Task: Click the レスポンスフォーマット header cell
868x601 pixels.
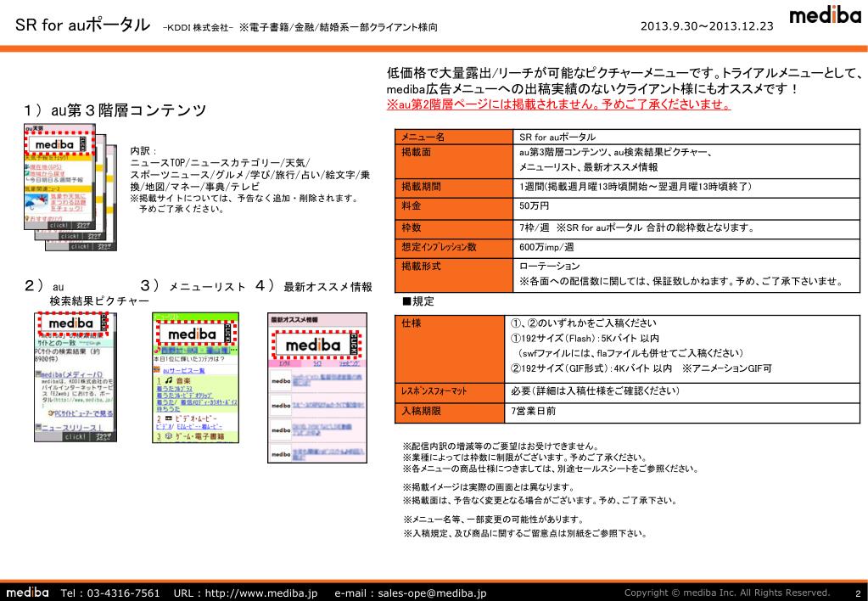Action: [450, 392]
